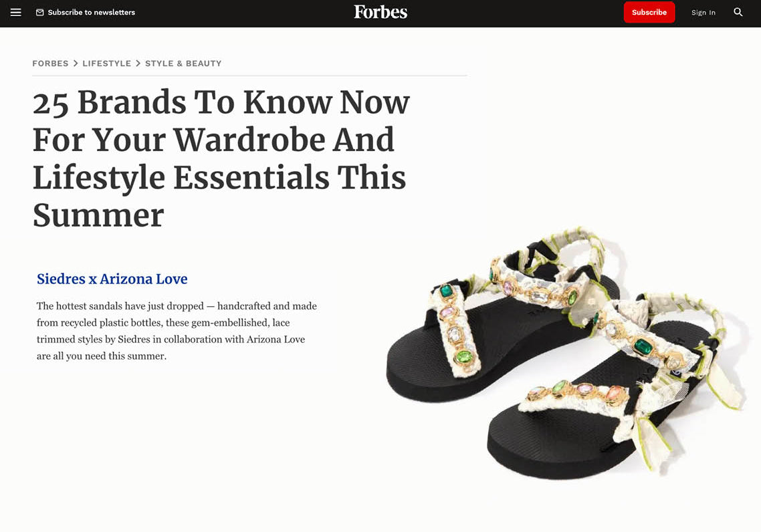Open the Sign In link

[x=703, y=13]
